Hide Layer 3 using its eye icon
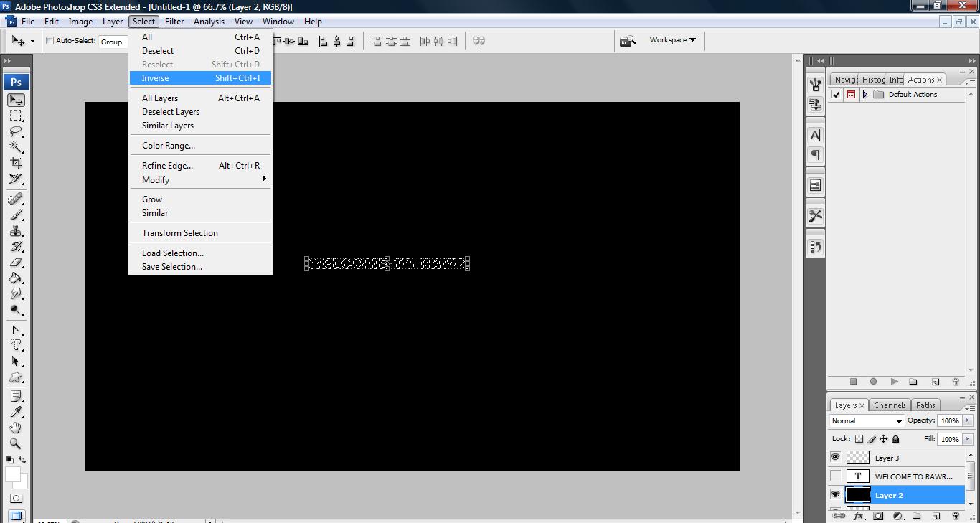980x523 pixels. point(836,458)
